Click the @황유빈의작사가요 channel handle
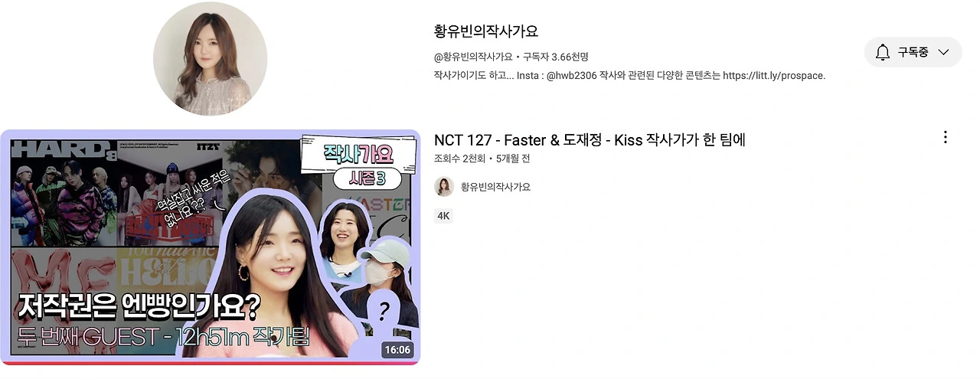This screenshot has height=379, width=980. (x=473, y=57)
